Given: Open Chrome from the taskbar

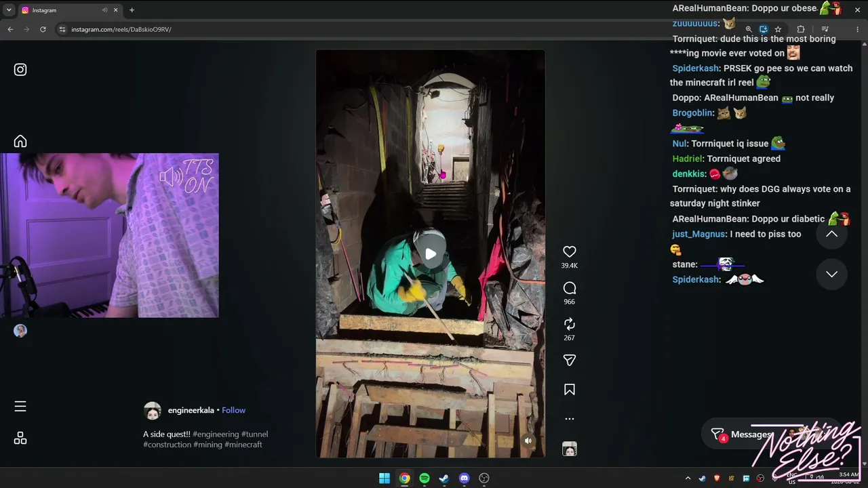Looking at the screenshot, I should click(x=404, y=479).
